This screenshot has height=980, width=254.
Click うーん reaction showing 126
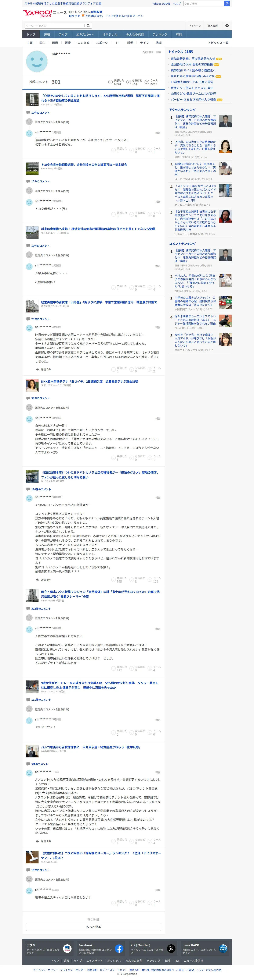tap(154, 580)
